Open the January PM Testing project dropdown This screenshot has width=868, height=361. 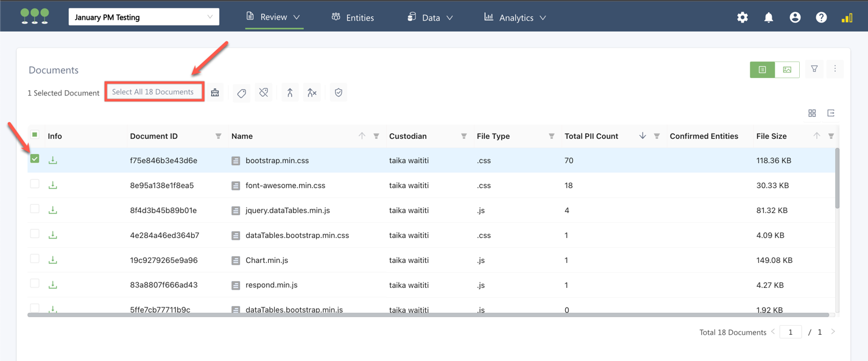coord(144,17)
